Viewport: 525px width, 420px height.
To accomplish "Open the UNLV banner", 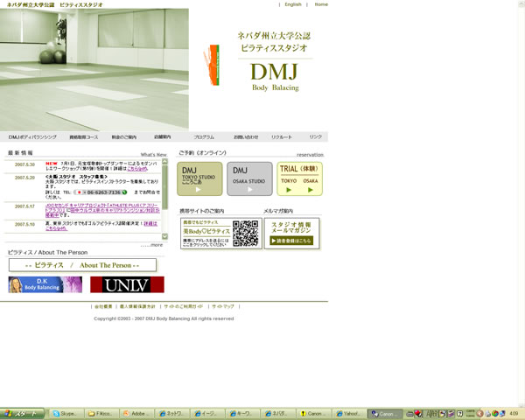I will coord(127,284).
